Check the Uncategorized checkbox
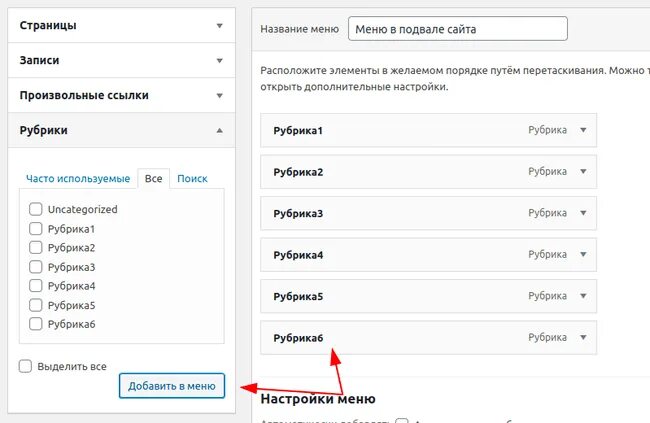The image size is (650, 423). [36, 209]
